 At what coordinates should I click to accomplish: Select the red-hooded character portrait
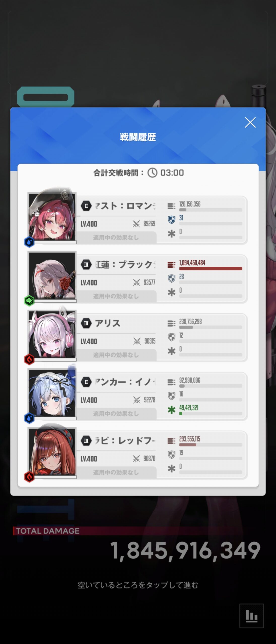[52, 452]
